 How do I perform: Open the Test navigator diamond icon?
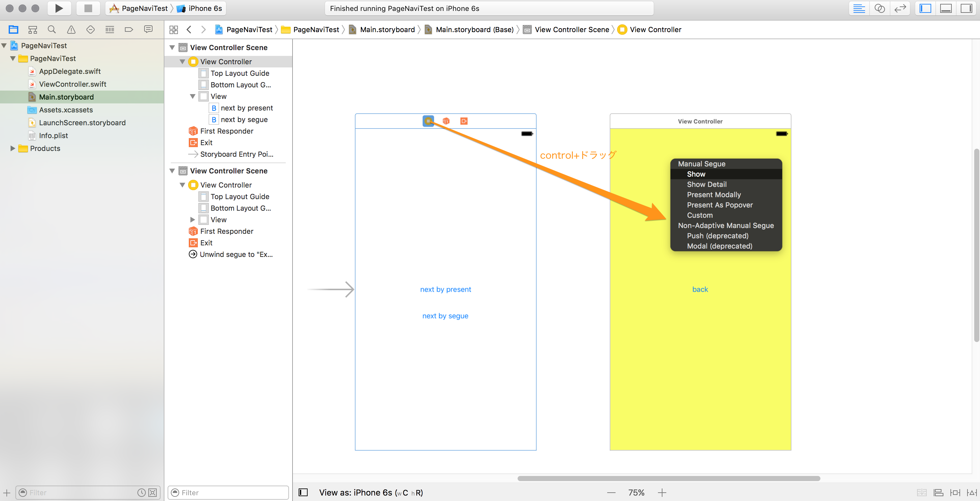(90, 29)
